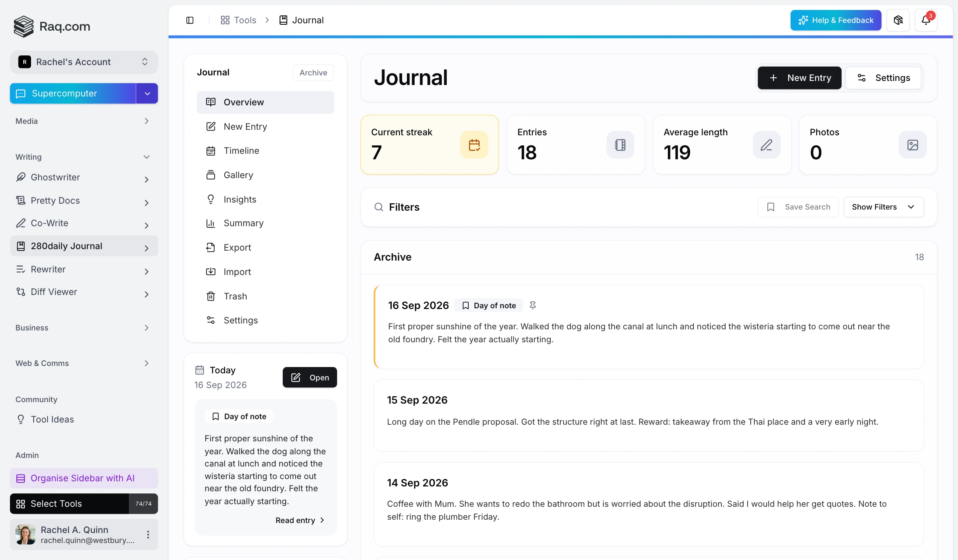
Task: Pin the 16 Sep 2026 entry
Action: [x=533, y=305]
